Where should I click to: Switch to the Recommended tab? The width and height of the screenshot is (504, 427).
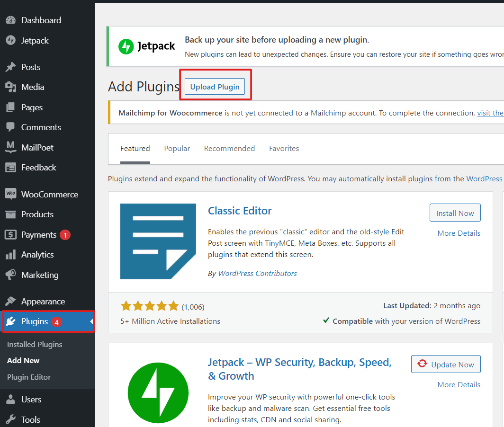tap(229, 148)
